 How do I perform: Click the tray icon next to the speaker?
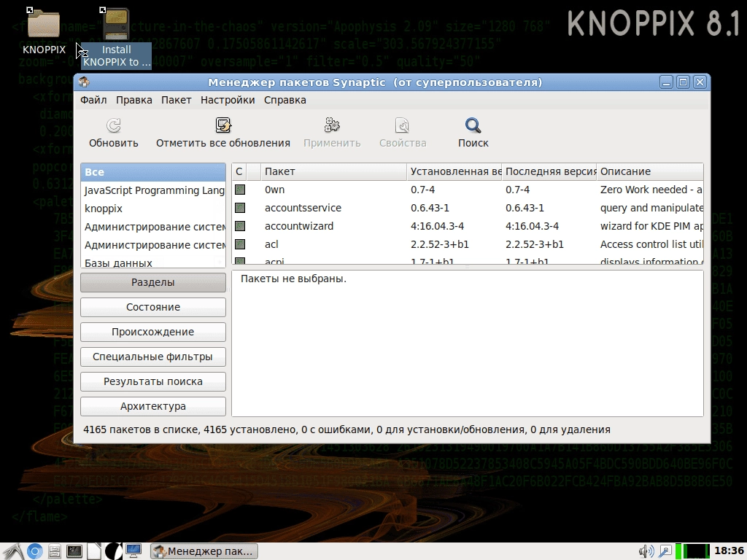point(665,551)
